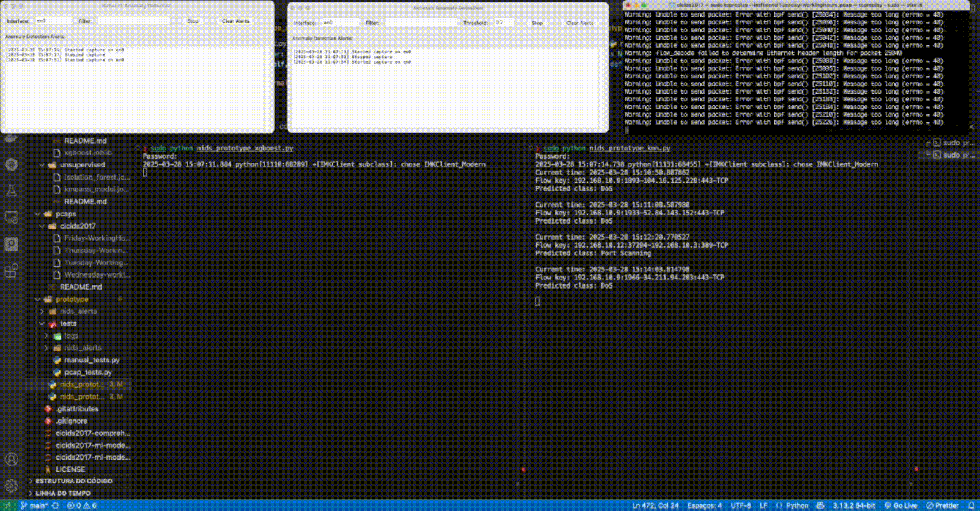Image resolution: width=980 pixels, height=511 pixels.
Task: Open the Testing flask icon in activity bar
Action: click(11, 190)
